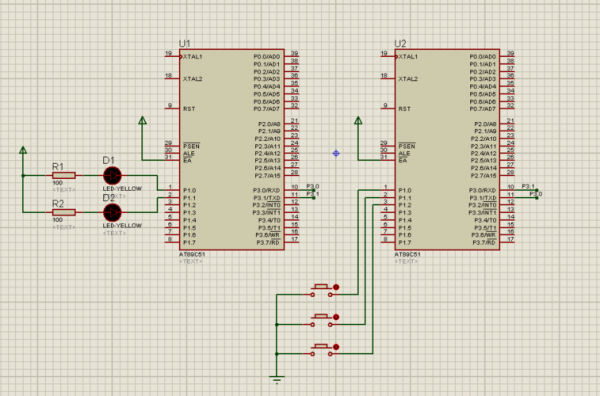Screen dimensions: 600x396
Task: Click the ground terminal symbol
Action: tap(277, 379)
